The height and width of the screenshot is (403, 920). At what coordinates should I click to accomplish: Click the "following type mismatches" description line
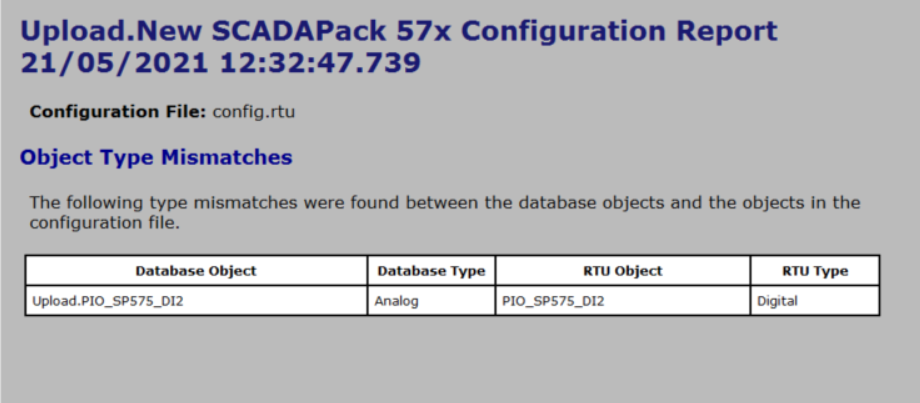pyautogui.click(x=444, y=202)
